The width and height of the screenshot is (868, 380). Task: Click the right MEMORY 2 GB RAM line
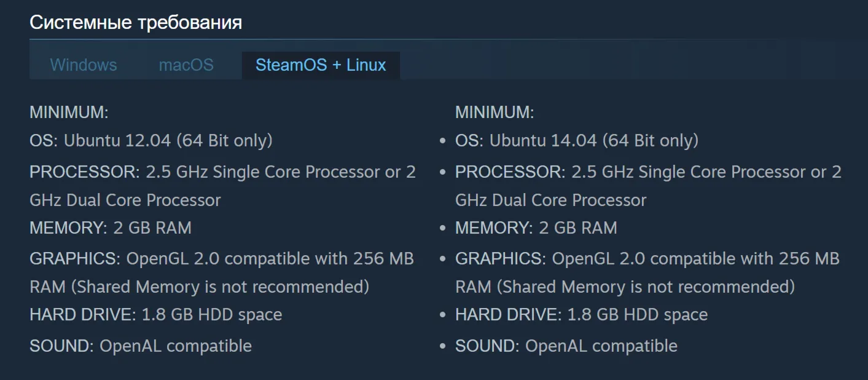pos(536,228)
